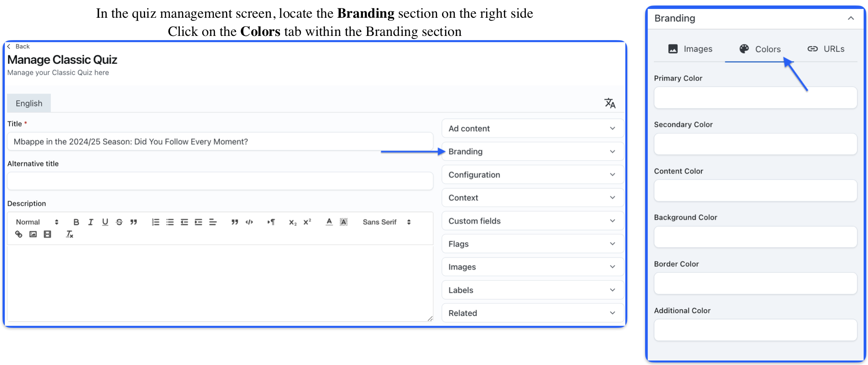Apply italic formatting in the editor
The width and height of the screenshot is (868, 365).
[91, 222]
